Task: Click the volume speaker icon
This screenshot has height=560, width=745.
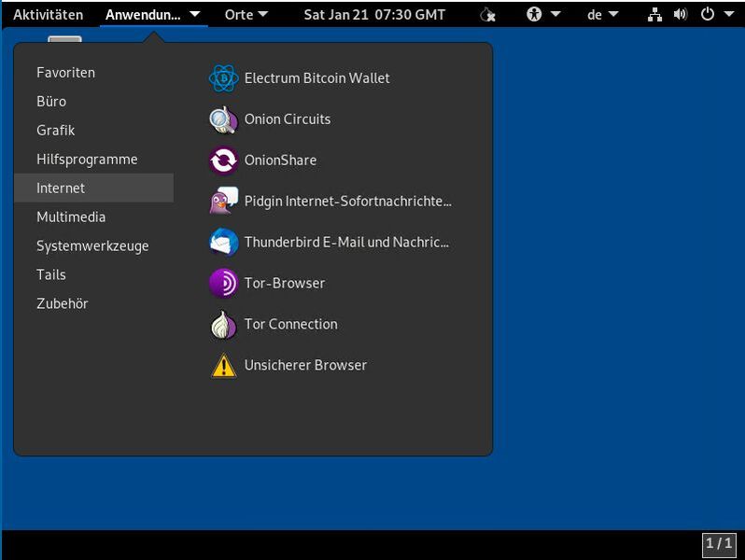Action: pyautogui.click(x=680, y=14)
